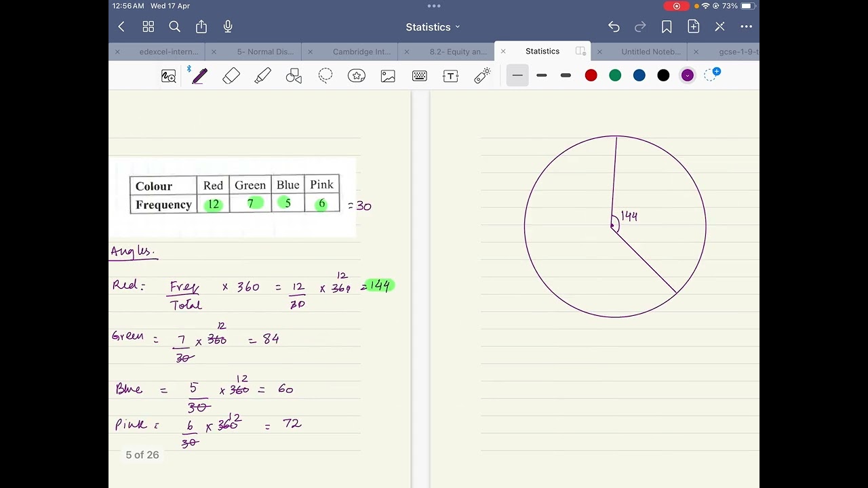Start audio recording with microphone icon
The width and height of the screenshot is (868, 488).
228,26
